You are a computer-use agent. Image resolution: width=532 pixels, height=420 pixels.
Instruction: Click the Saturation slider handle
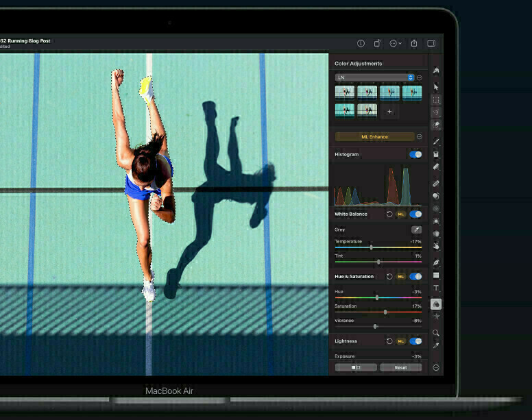pos(385,312)
